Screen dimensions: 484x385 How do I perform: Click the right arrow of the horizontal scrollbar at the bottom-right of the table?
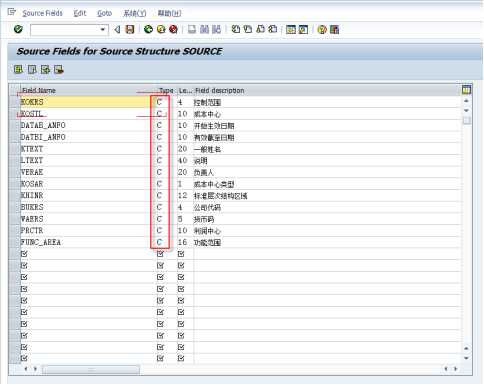tap(455, 369)
